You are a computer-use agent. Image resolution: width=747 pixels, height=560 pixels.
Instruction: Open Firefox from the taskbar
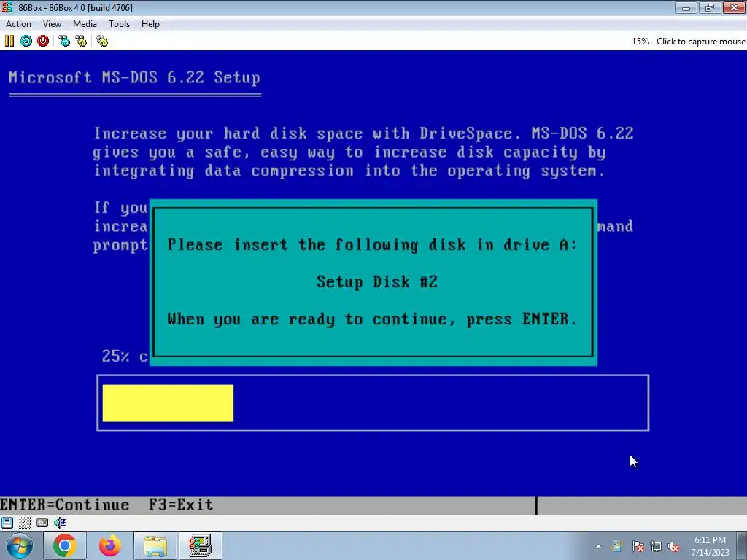109,545
